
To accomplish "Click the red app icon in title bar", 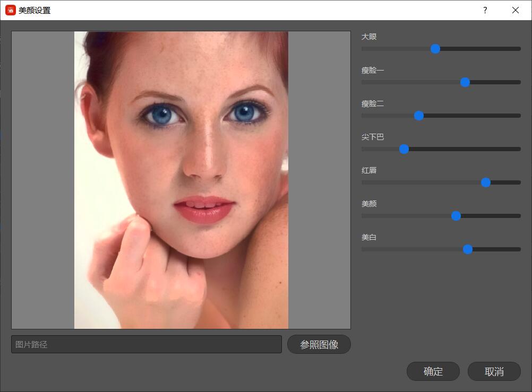I will [x=10, y=10].
